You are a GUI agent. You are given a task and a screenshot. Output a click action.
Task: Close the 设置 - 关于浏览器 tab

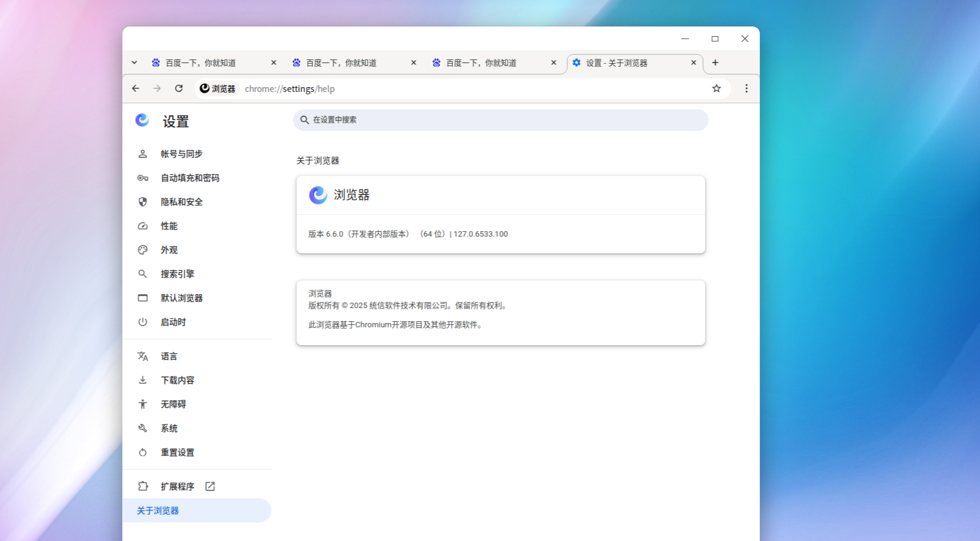pos(693,62)
